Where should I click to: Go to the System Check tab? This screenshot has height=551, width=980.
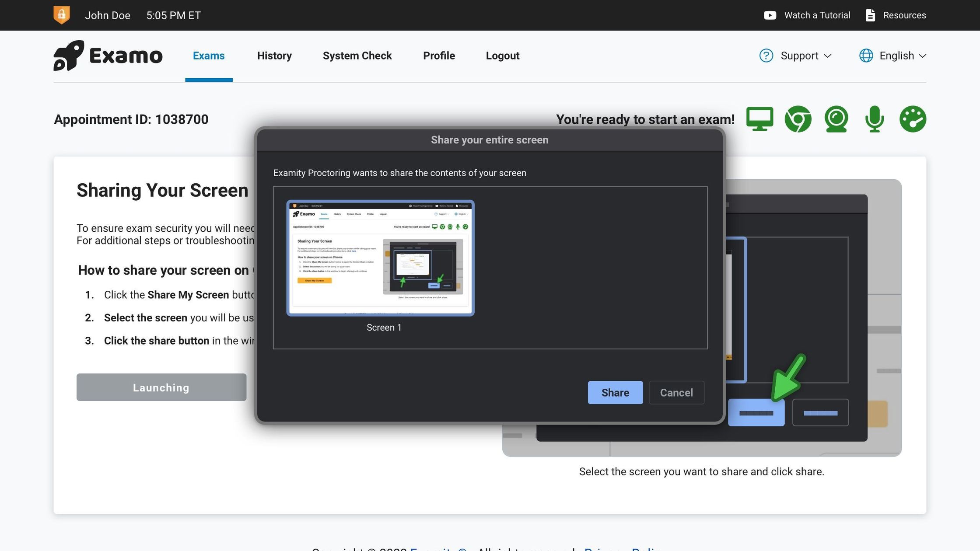[357, 56]
